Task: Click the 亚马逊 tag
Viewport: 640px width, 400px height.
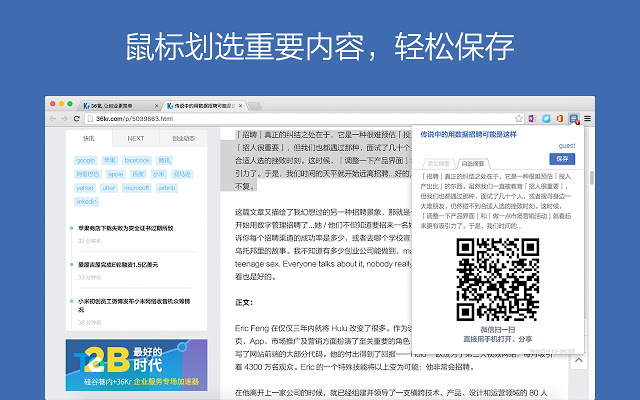Action: tap(182, 174)
